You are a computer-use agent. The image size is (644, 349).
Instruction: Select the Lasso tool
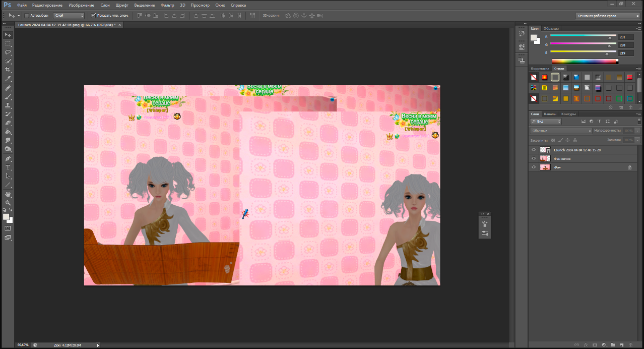(x=8, y=52)
